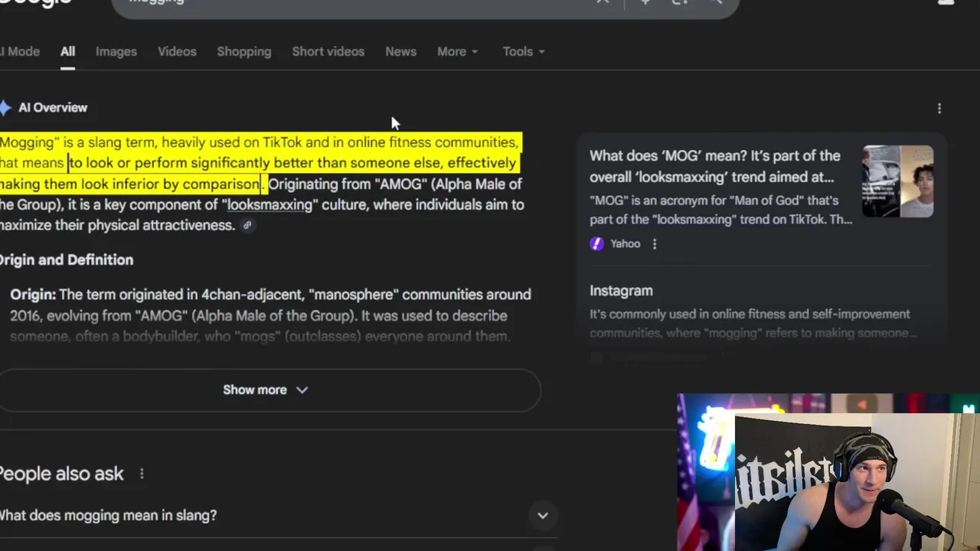Click the text 'maximize their physical attractiveness.'
The width and height of the screenshot is (980, 551).
coord(117,226)
